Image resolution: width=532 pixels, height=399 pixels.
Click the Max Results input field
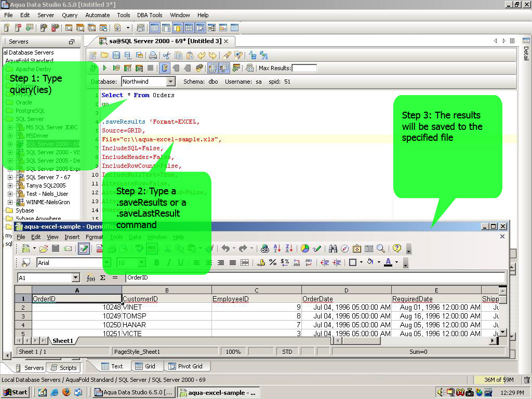304,68
